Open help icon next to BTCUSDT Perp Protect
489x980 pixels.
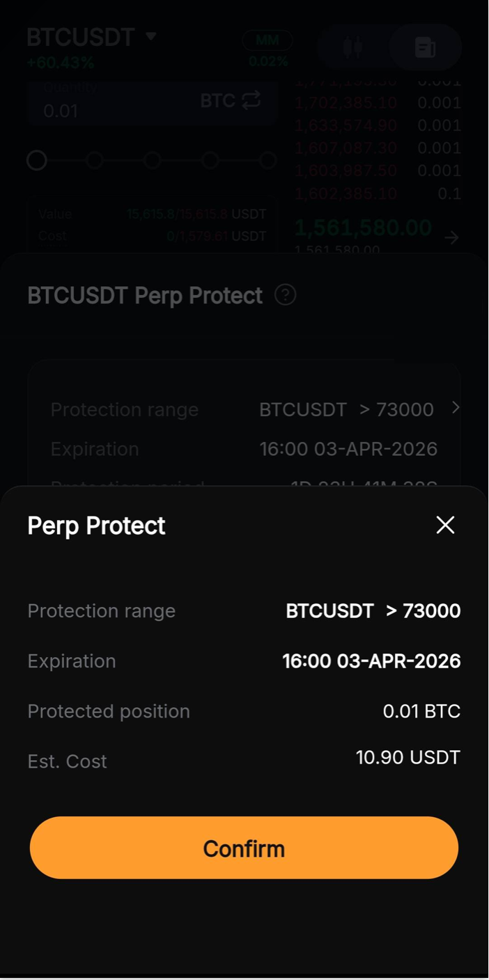[x=285, y=295]
